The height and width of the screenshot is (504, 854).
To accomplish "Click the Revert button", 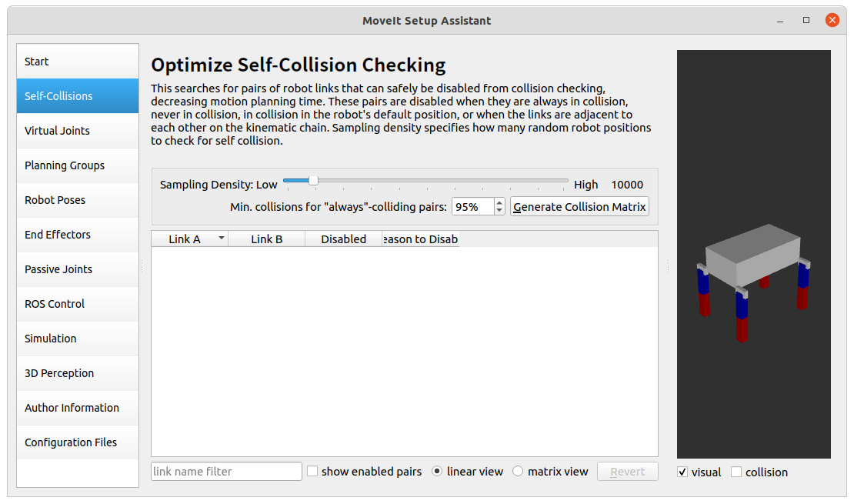I will 628,472.
